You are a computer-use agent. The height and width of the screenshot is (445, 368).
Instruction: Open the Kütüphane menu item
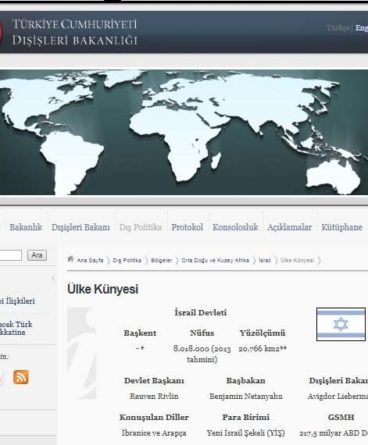(x=341, y=227)
